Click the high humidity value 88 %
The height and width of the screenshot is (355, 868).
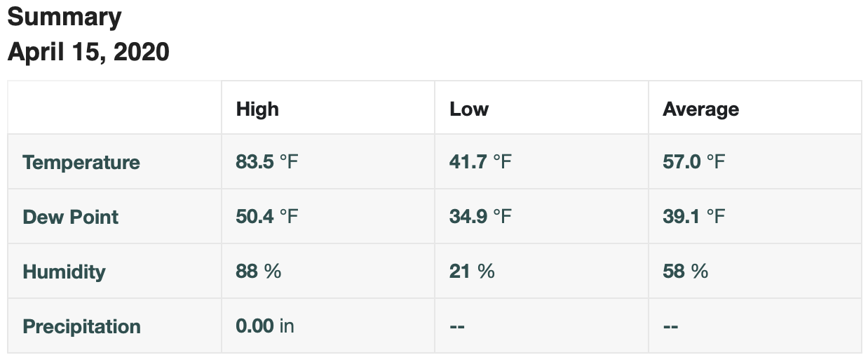(x=259, y=272)
